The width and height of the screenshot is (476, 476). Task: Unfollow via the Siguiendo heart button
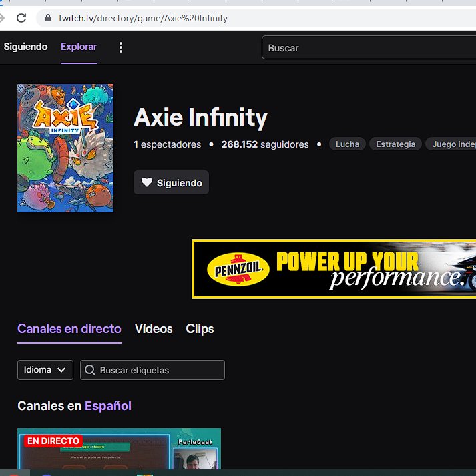[171, 182]
